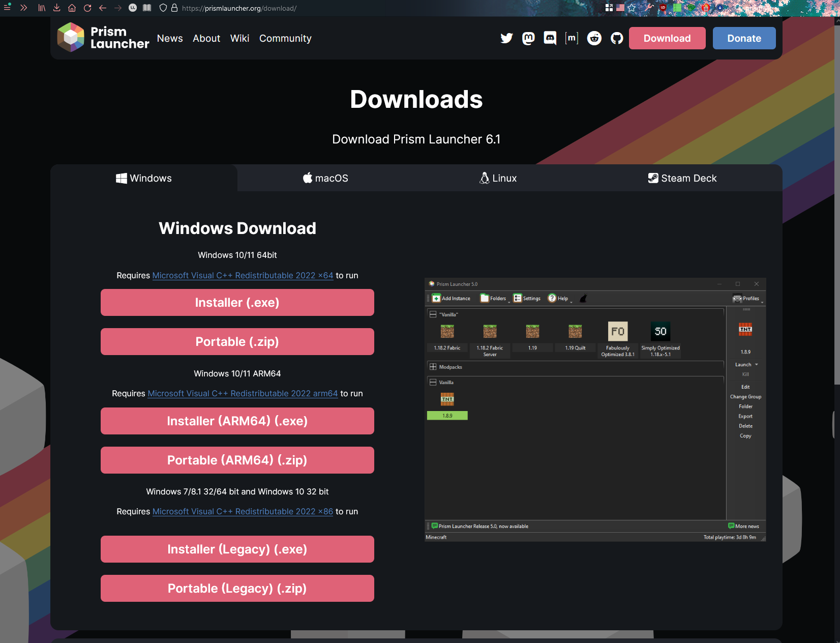The height and width of the screenshot is (643, 840).
Task: Click the Matrix [m] icon
Action: point(572,38)
